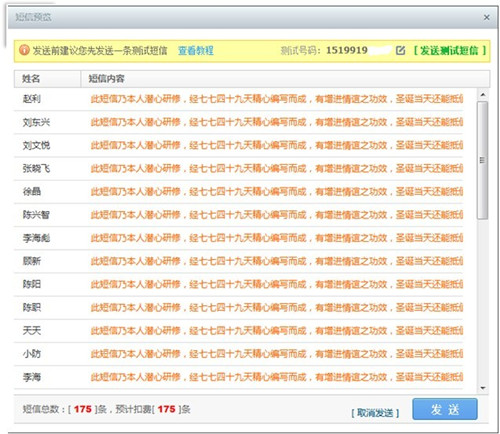This screenshot has height=434, width=500.
Task: Select the row named 陈职
Action: pyautogui.click(x=238, y=308)
